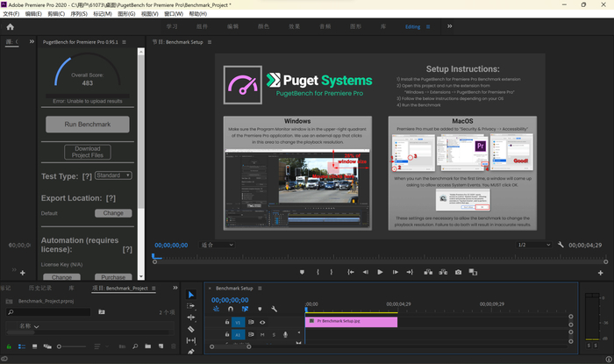614x364 pixels.
Task: Open the 序列(S) menu
Action: pos(79,14)
